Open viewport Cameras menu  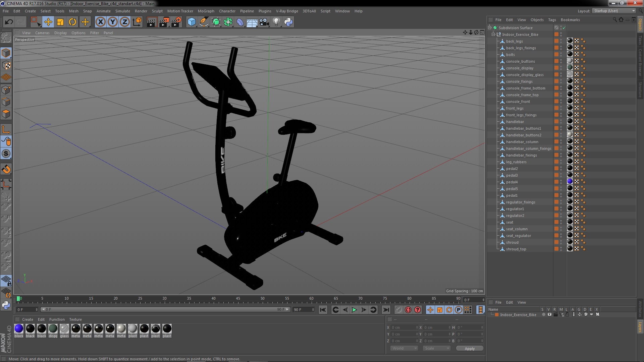tap(42, 33)
